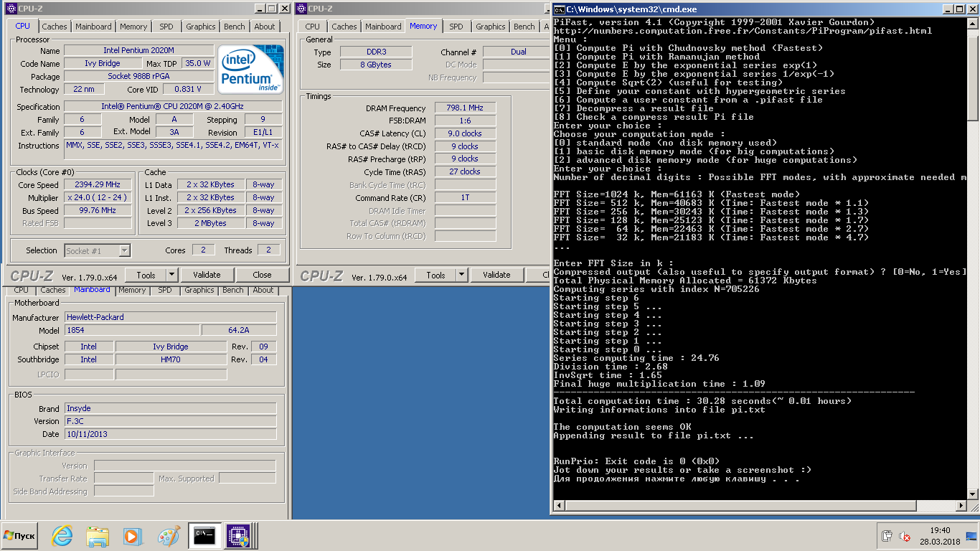This screenshot has height=551, width=980.
Task: Click the BIOS Version F.3C field
Action: tap(171, 421)
